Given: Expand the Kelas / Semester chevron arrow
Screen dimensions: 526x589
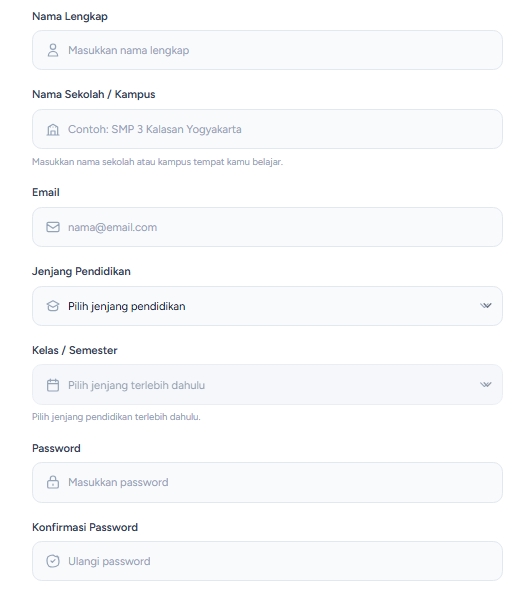Looking at the screenshot, I should (x=485, y=384).
